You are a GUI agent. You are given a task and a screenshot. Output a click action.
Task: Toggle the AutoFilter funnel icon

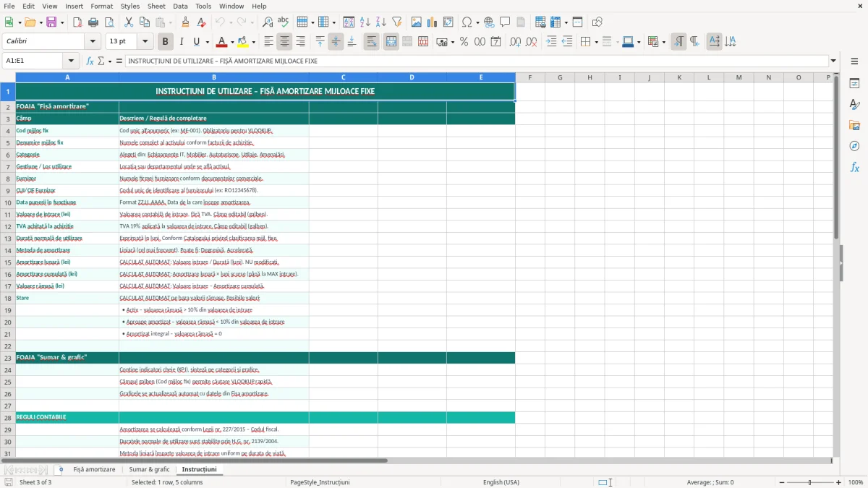(x=396, y=22)
